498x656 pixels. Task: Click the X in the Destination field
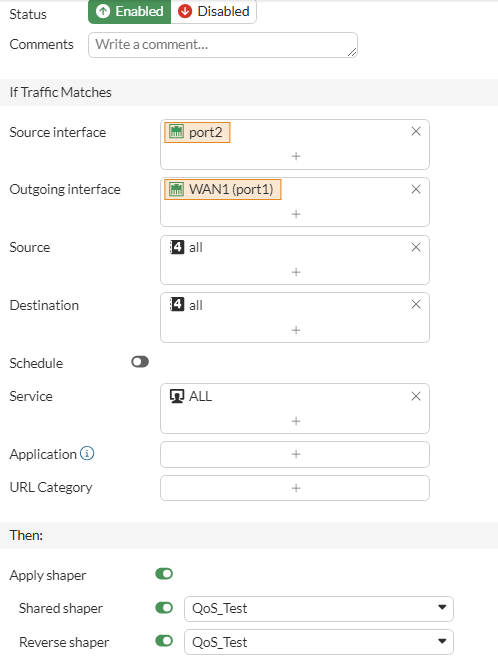pos(416,304)
